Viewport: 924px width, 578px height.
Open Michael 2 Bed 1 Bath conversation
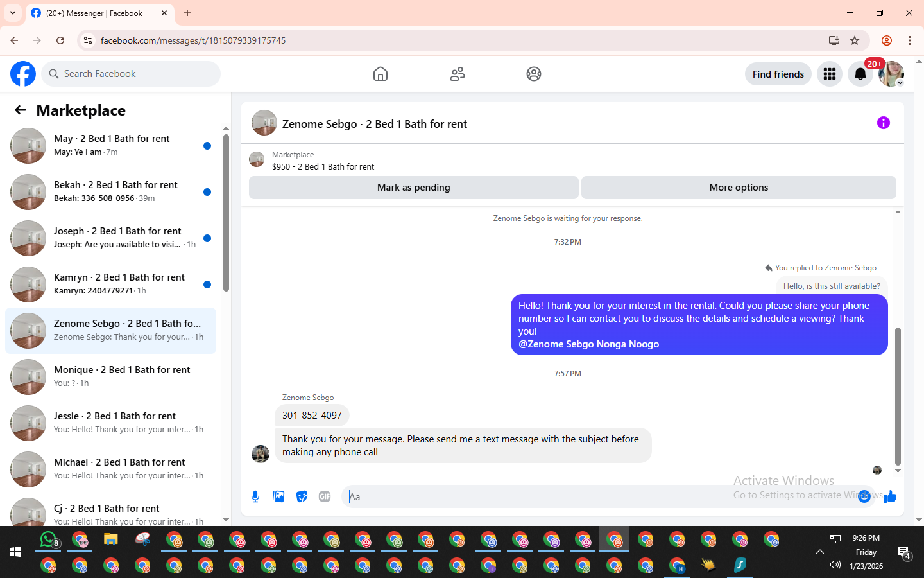(110, 469)
